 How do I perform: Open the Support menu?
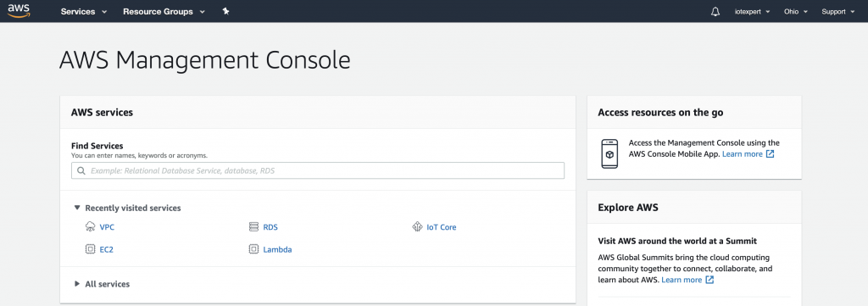(838, 12)
